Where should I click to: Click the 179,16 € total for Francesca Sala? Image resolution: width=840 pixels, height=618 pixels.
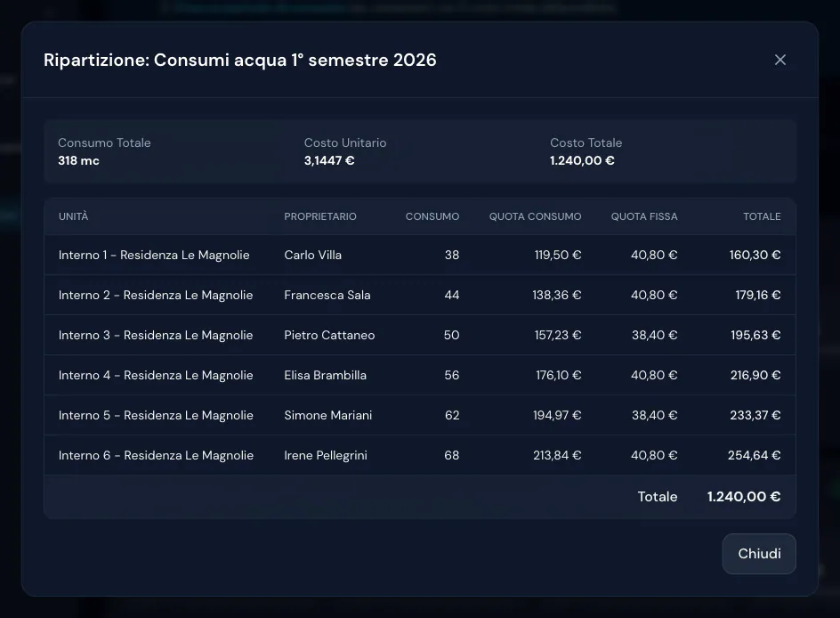758,296
